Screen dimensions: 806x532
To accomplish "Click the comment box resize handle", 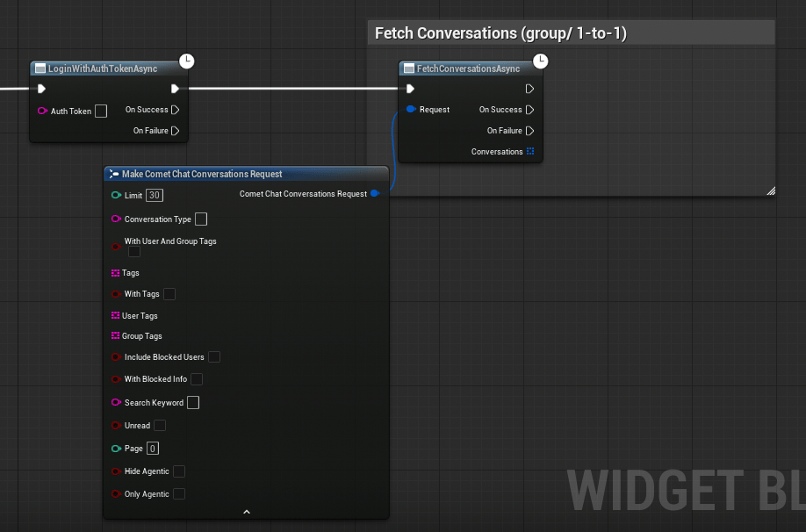I will pyautogui.click(x=771, y=191).
